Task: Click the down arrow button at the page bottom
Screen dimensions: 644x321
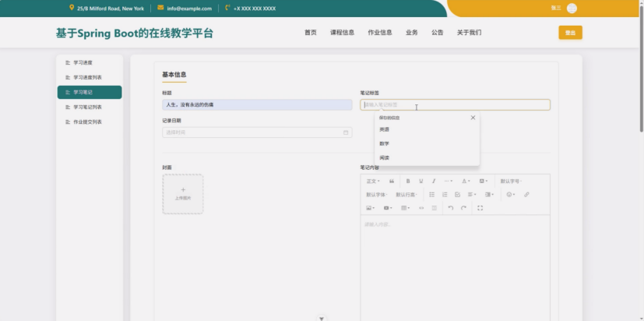Action: coord(322,318)
